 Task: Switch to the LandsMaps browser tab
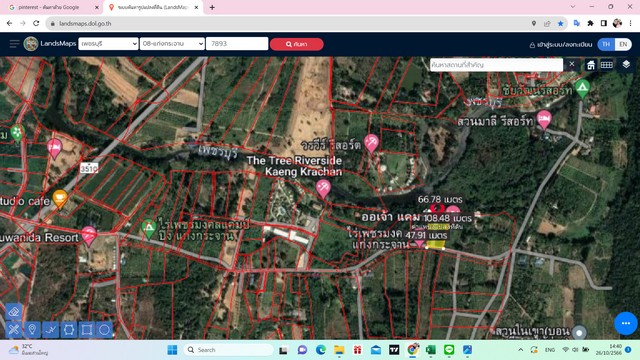[x=152, y=7]
